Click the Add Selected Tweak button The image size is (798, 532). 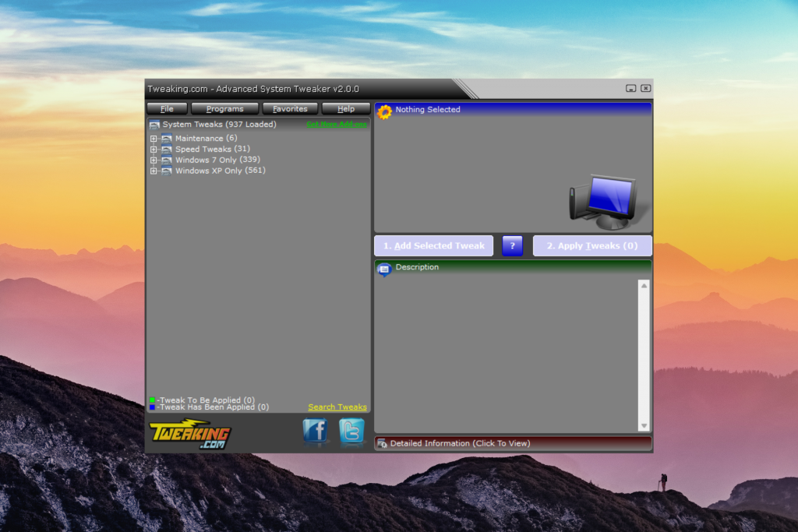(x=433, y=245)
